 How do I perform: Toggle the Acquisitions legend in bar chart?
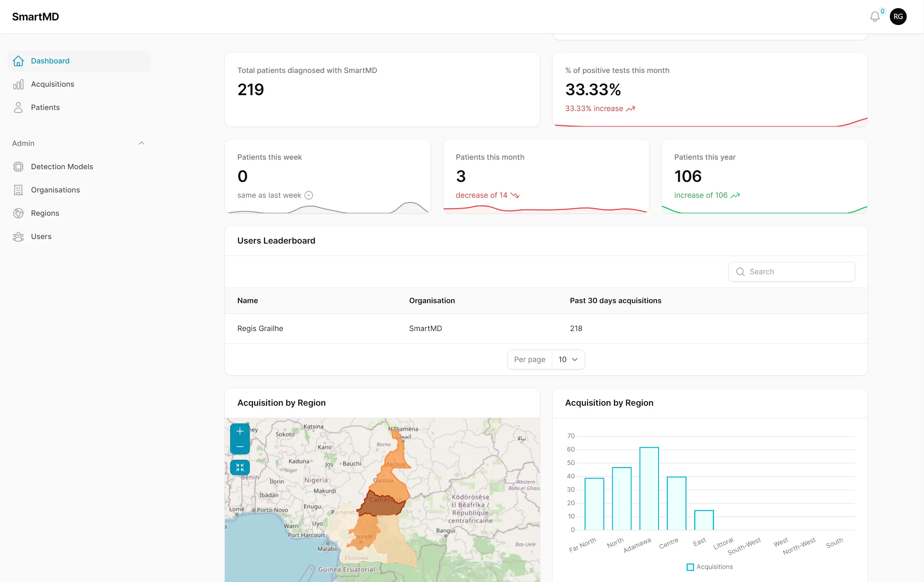pos(709,567)
